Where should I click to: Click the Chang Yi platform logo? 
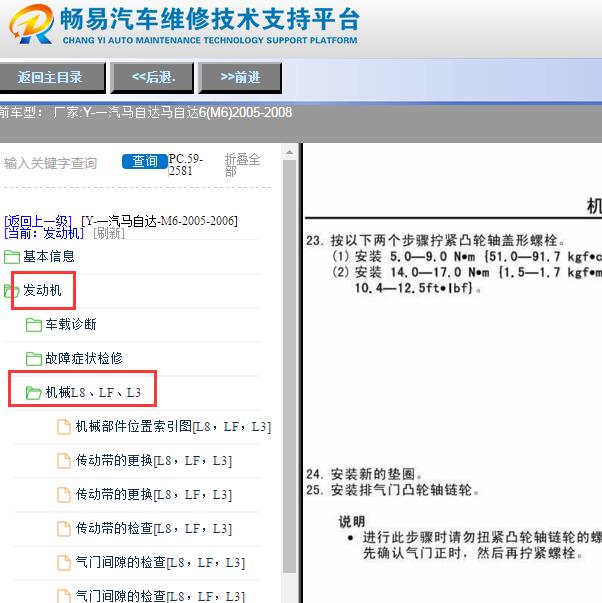(185, 24)
